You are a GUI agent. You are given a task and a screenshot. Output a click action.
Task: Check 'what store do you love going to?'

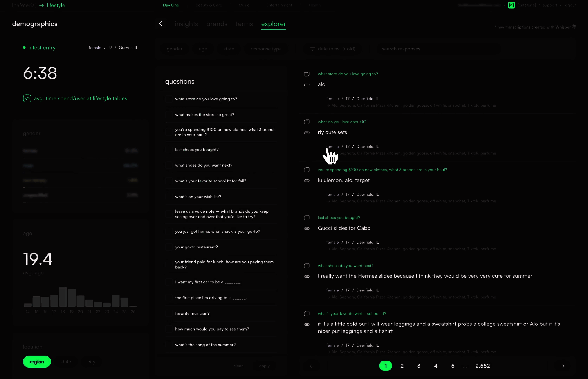tap(169, 99)
